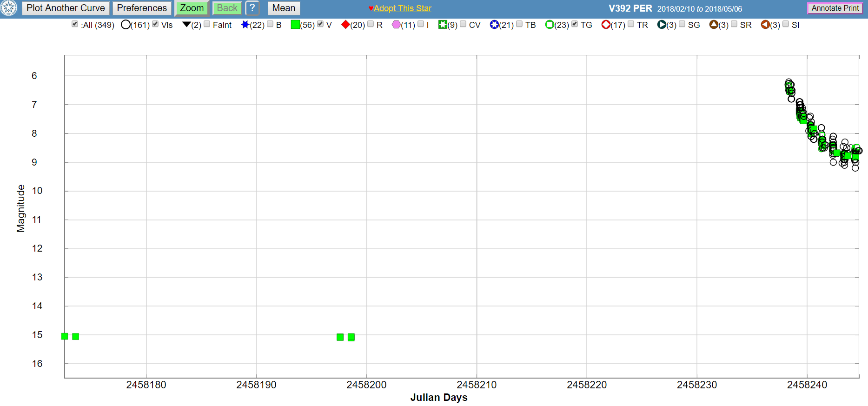Enable the TB band checkbox
Image resolution: width=868 pixels, height=406 pixels.
pos(519,24)
